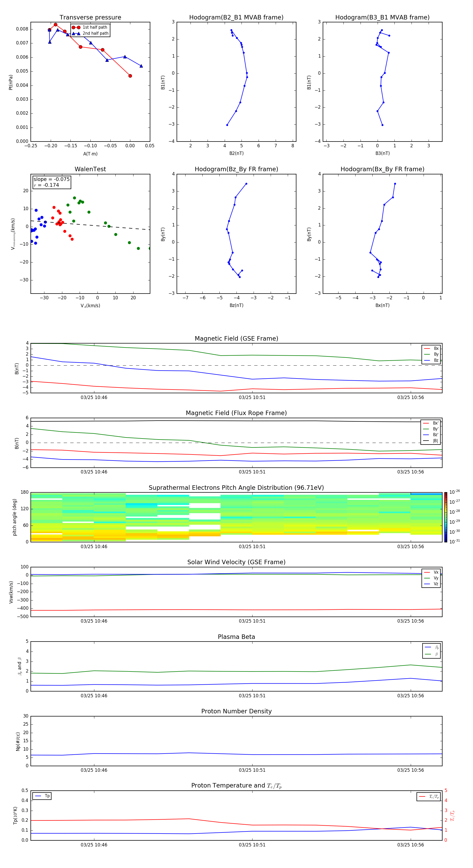Click the 'B2(nT)' x-axis label
This screenshot has height=868, width=473.
(x=236, y=153)
